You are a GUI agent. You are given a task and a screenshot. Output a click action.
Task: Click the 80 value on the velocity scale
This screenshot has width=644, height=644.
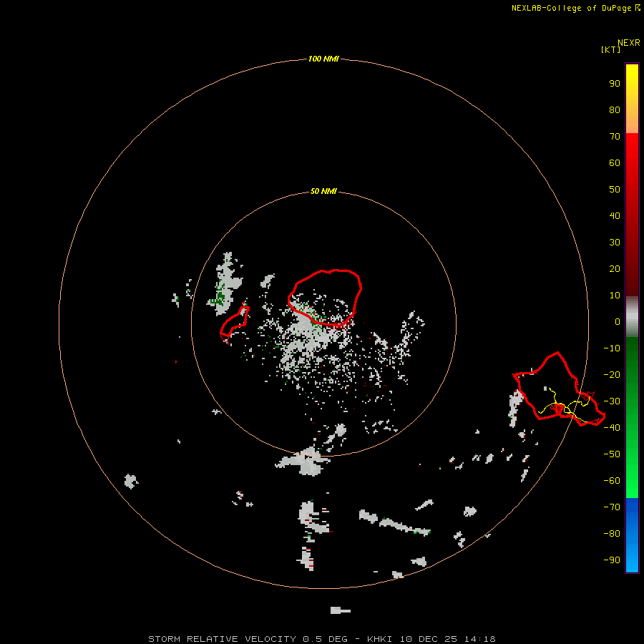pyautogui.click(x=615, y=109)
